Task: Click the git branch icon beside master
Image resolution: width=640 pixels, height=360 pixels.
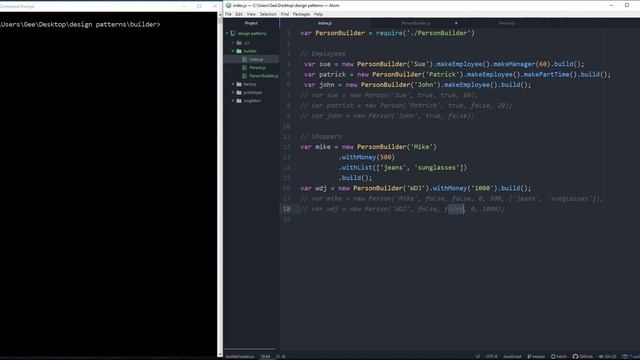Action: [529, 356]
